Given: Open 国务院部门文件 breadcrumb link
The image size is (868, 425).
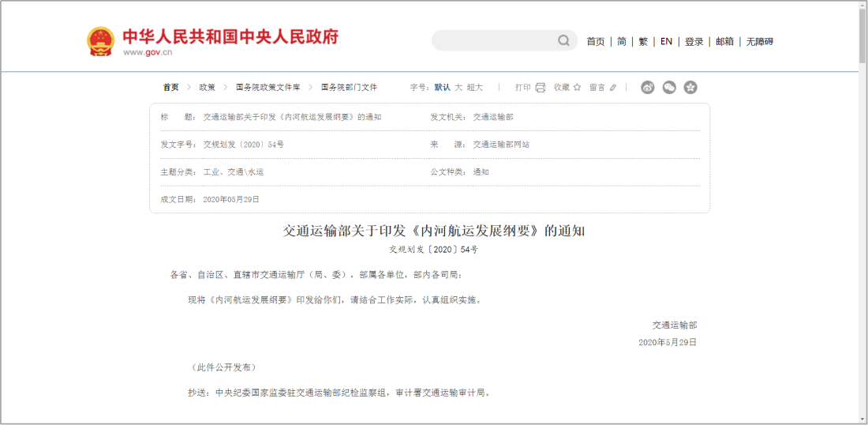Looking at the screenshot, I should 349,88.
